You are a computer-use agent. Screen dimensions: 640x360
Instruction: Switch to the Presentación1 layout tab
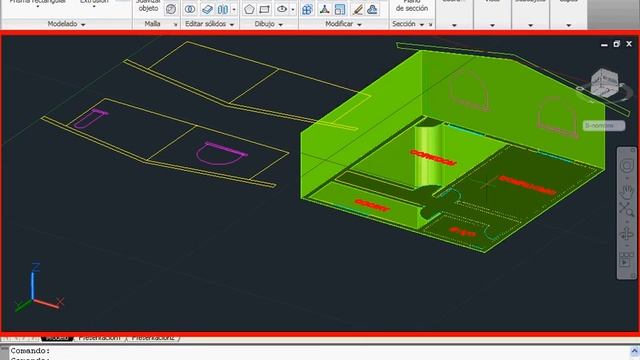pyautogui.click(x=100, y=338)
